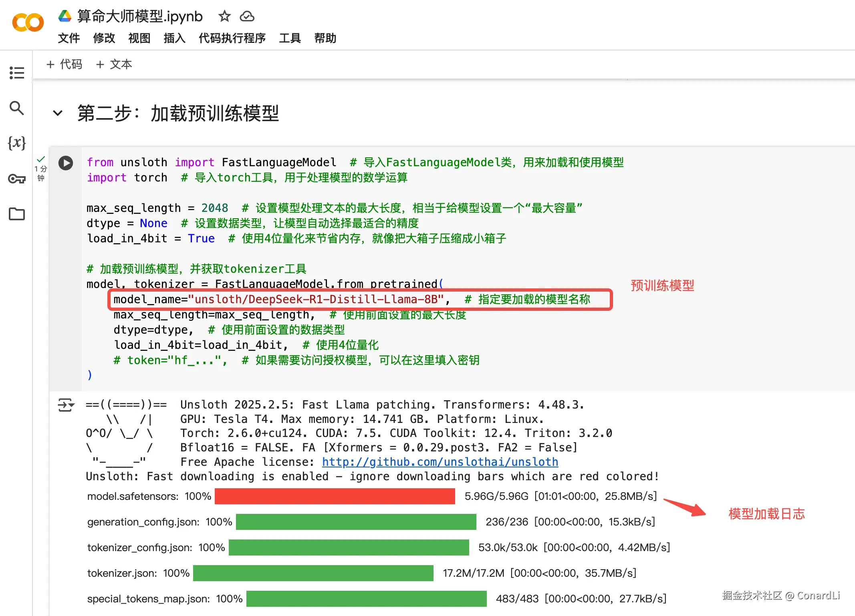Click the red model.safetensors progress bar
855x616 pixels.
pyautogui.click(x=335, y=496)
